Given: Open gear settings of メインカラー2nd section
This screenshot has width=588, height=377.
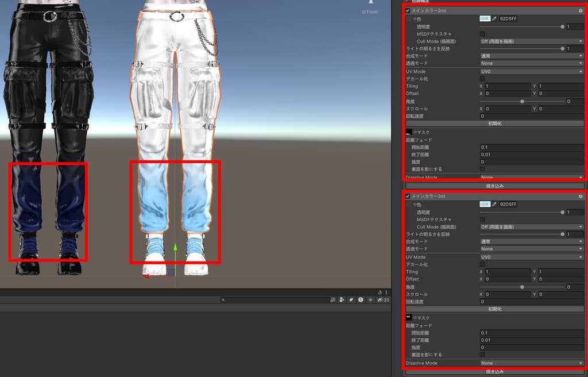Looking at the screenshot, I should pos(581,11).
